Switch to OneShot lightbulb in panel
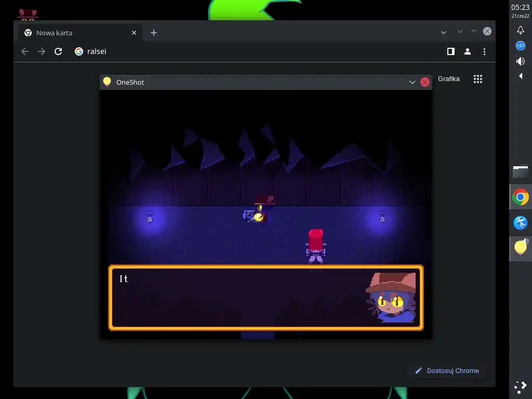This screenshot has height=399, width=532. pyautogui.click(x=521, y=248)
